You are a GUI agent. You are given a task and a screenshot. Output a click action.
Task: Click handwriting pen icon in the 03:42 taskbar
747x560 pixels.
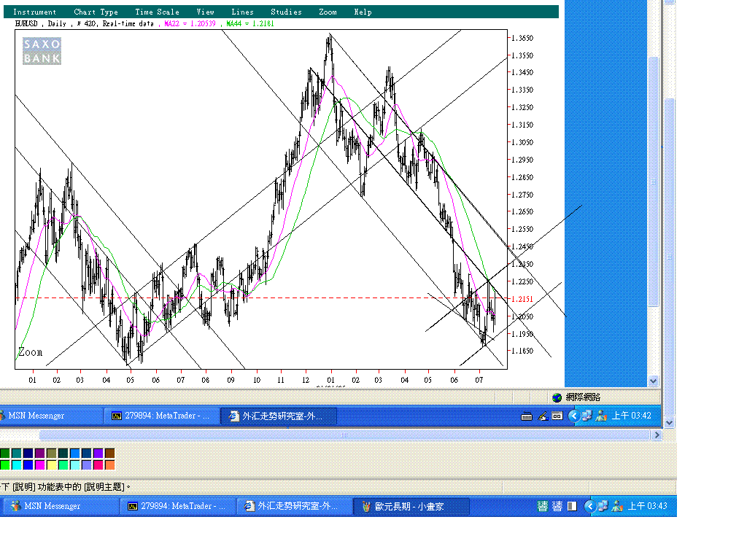[x=543, y=416]
